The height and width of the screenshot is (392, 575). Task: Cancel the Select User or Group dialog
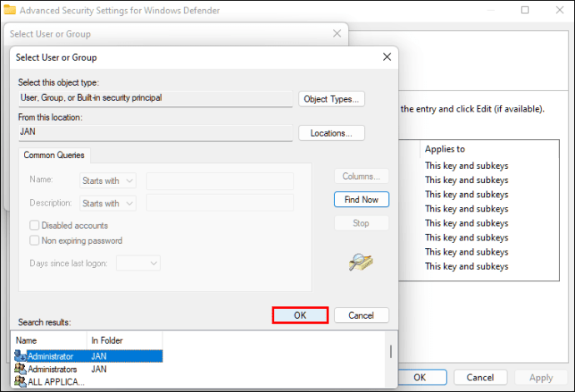coord(361,315)
